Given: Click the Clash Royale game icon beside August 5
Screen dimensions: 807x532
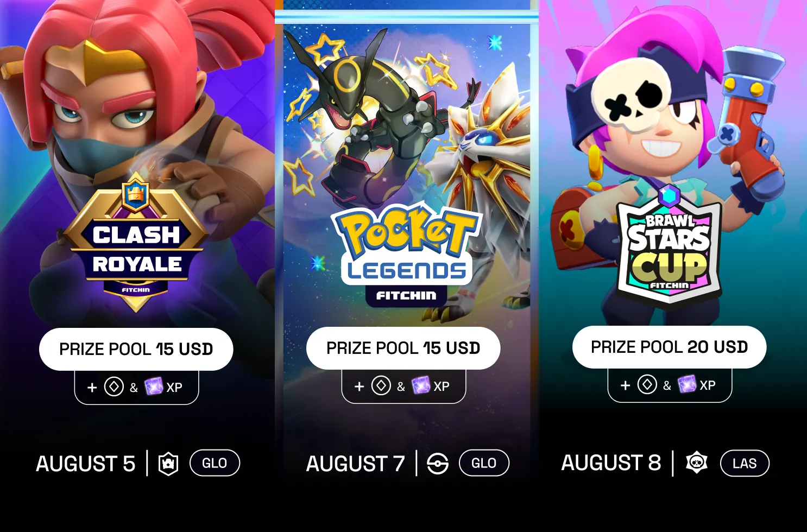Looking at the screenshot, I should [x=168, y=464].
